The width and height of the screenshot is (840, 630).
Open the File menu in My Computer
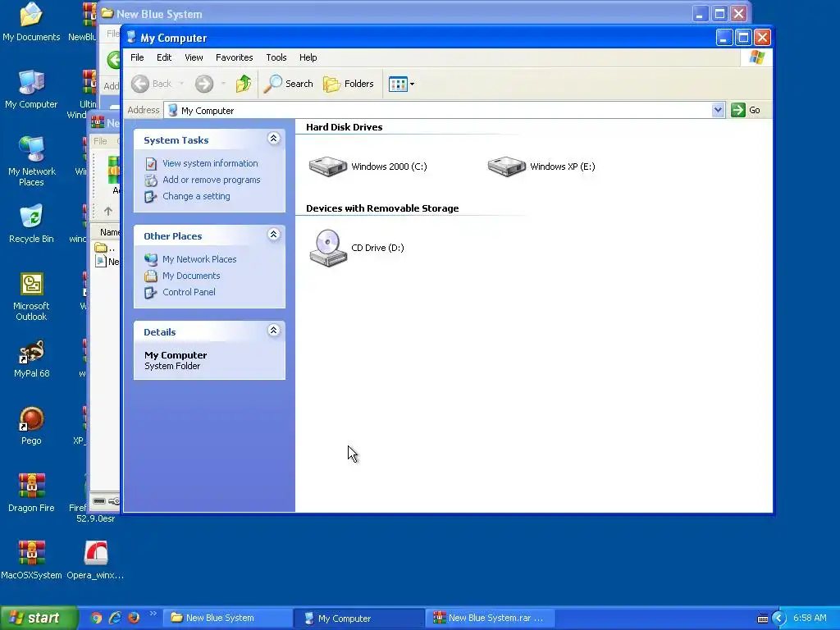tap(137, 57)
